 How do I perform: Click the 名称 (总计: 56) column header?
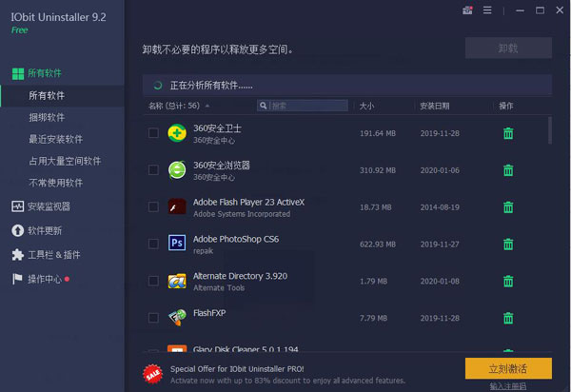click(x=174, y=106)
